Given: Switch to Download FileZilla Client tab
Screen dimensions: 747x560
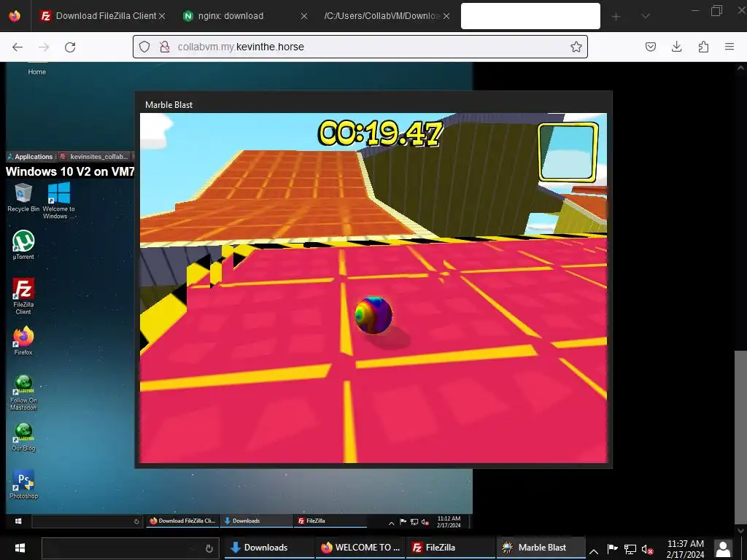Looking at the screenshot, I should tap(101, 16).
